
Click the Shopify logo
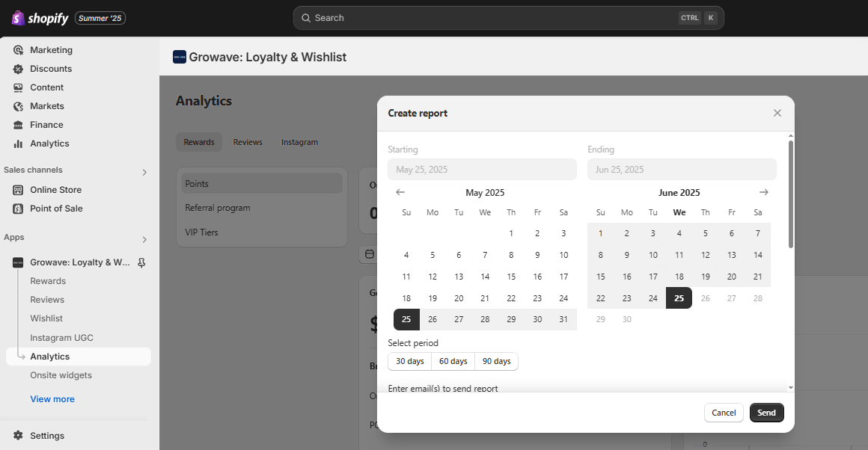[x=40, y=18]
